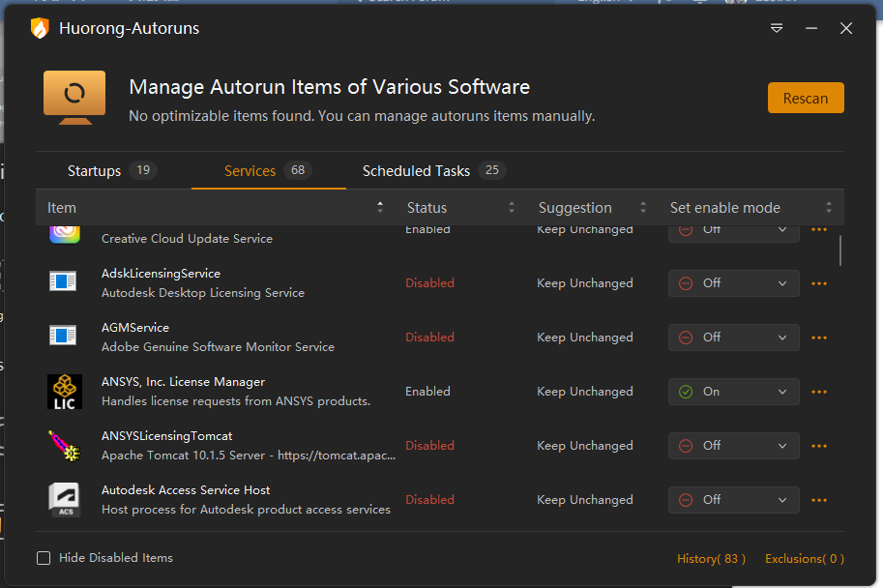This screenshot has width=883, height=588.
Task: Click the Autodesk Access Service Host icon
Action: 65,500
